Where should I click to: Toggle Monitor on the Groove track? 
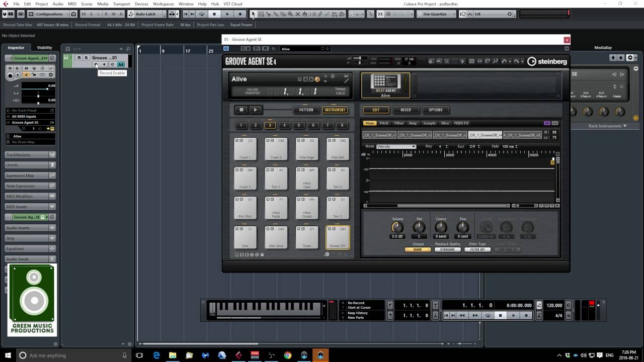click(x=104, y=64)
